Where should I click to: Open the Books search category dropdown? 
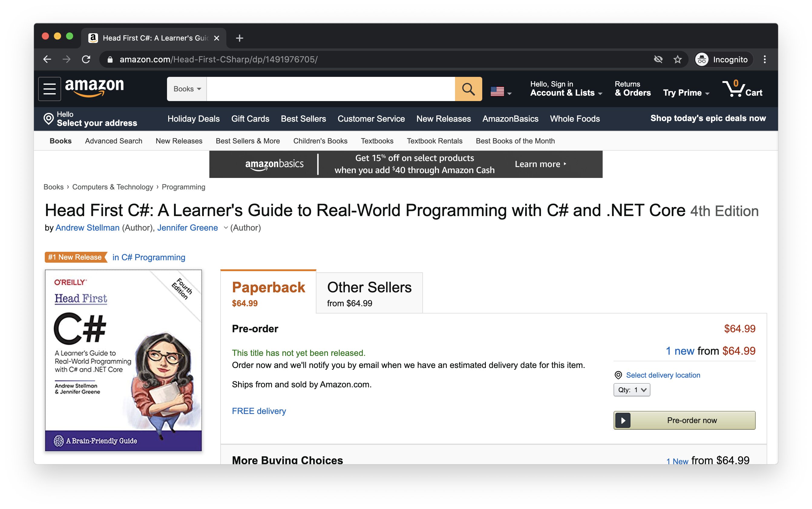(187, 89)
